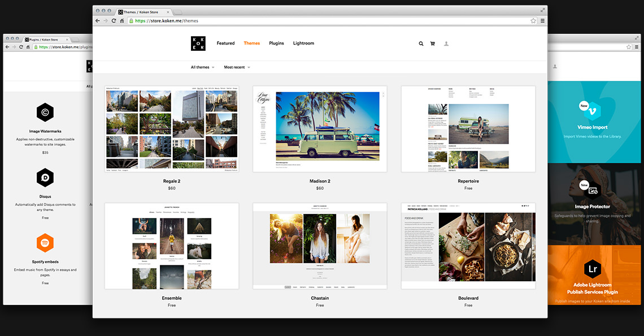Screen dimensions: 644x336
Task: Click the Boulevard theme title link
Action: click(468, 298)
